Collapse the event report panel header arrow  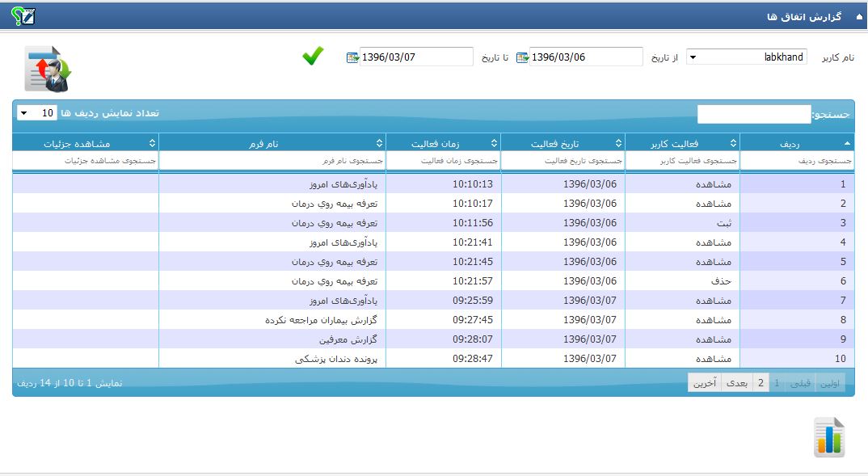coord(858,16)
